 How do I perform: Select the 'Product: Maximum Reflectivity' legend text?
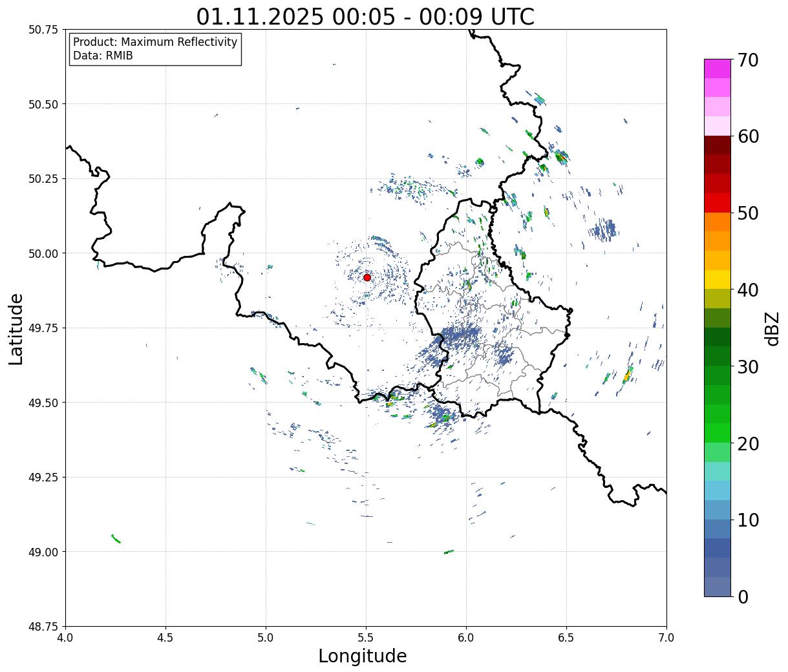point(155,42)
